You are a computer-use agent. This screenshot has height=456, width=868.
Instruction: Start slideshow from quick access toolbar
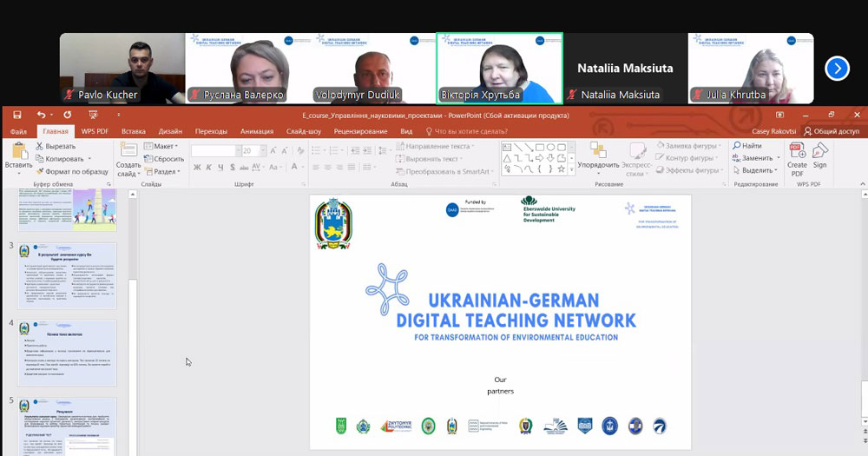pyautogui.click(x=93, y=115)
